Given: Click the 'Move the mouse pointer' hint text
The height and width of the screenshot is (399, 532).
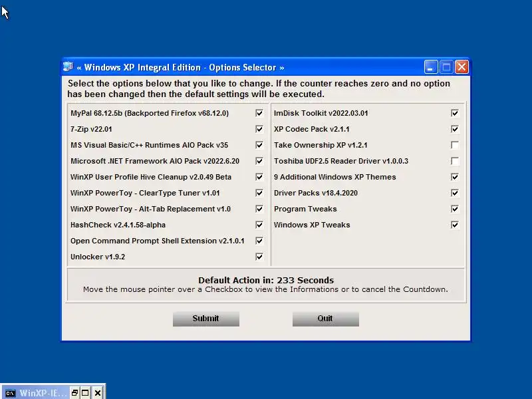Looking at the screenshot, I should coord(265,289).
